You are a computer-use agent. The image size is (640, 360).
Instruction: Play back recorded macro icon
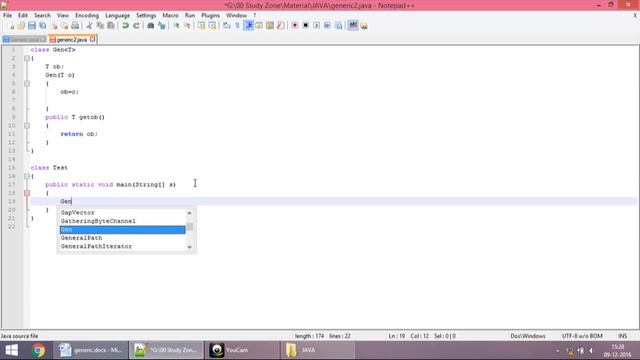(316, 26)
